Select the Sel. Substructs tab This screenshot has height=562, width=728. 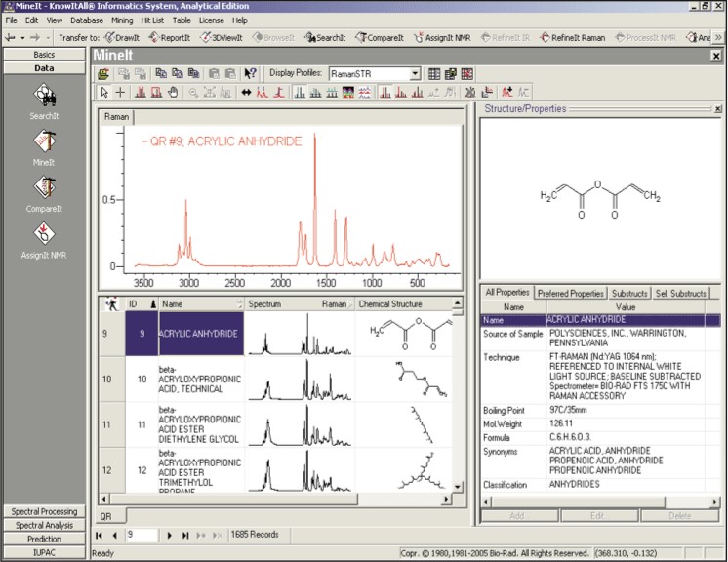pyautogui.click(x=680, y=294)
